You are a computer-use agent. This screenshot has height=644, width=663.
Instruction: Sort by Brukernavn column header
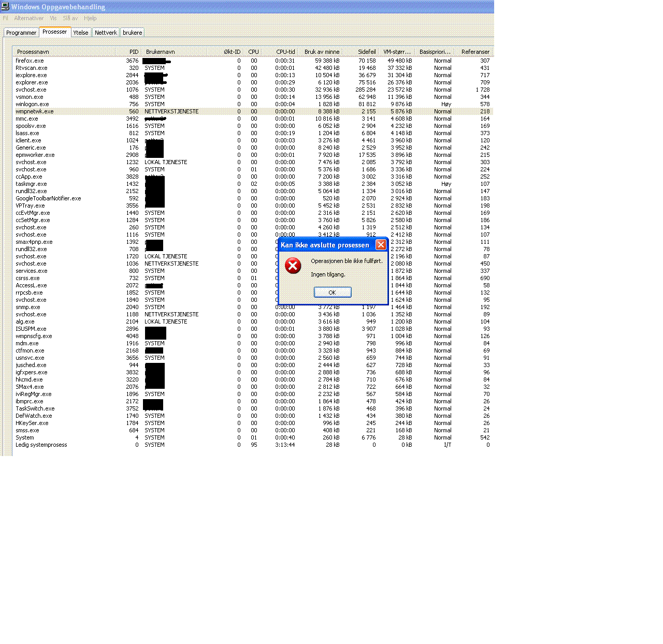(x=174, y=52)
